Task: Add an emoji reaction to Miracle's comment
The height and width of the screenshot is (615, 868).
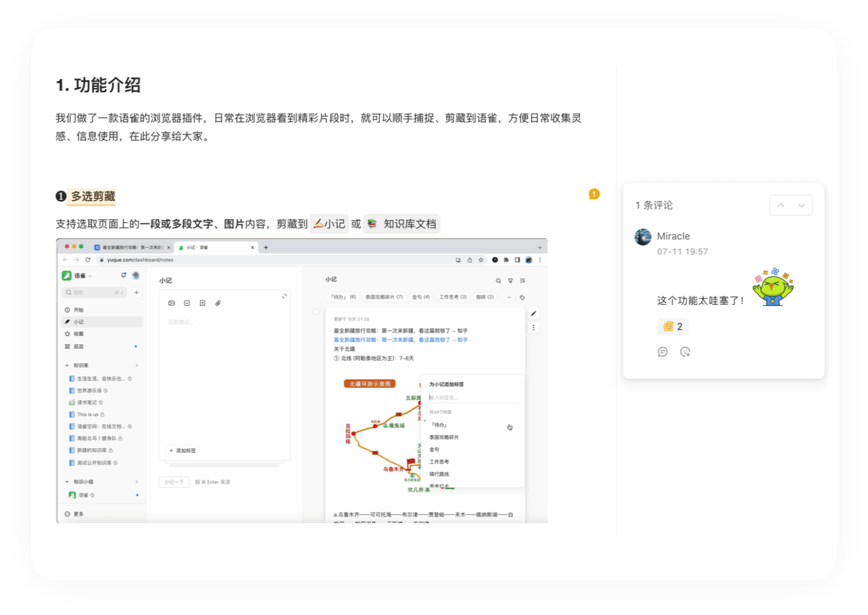Action: tap(685, 352)
